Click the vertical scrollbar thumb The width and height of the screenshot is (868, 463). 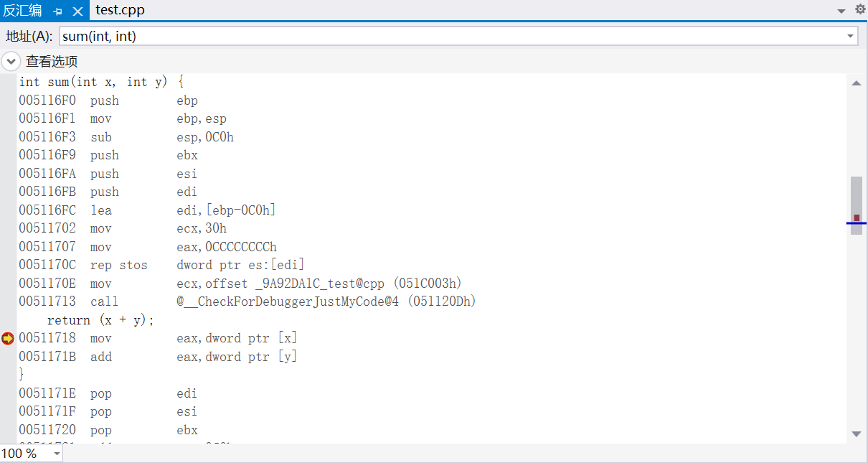tap(856, 205)
